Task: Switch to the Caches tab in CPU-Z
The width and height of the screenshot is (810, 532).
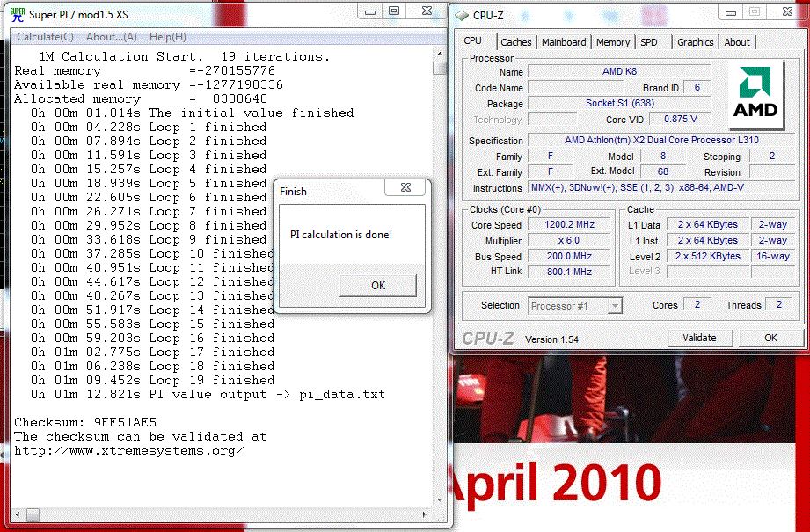Action: tap(516, 42)
